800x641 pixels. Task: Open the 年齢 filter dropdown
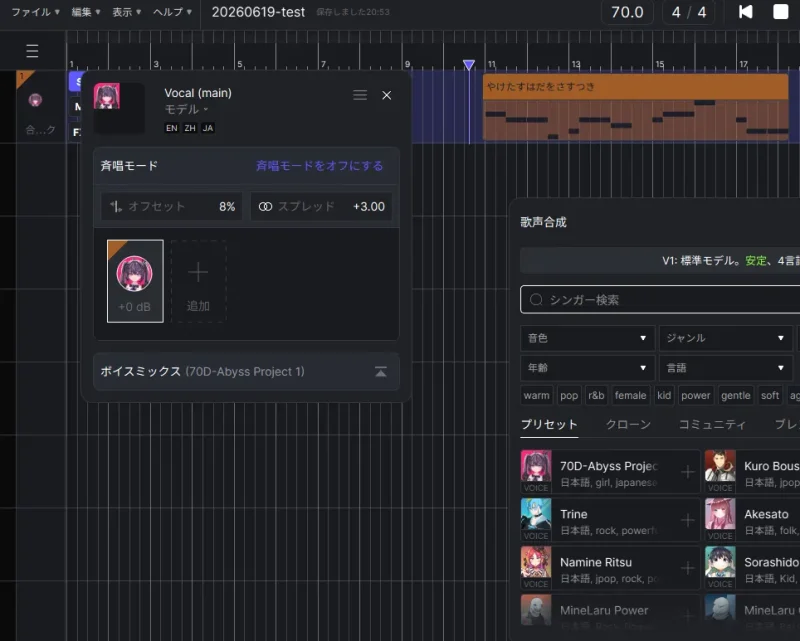(587, 368)
